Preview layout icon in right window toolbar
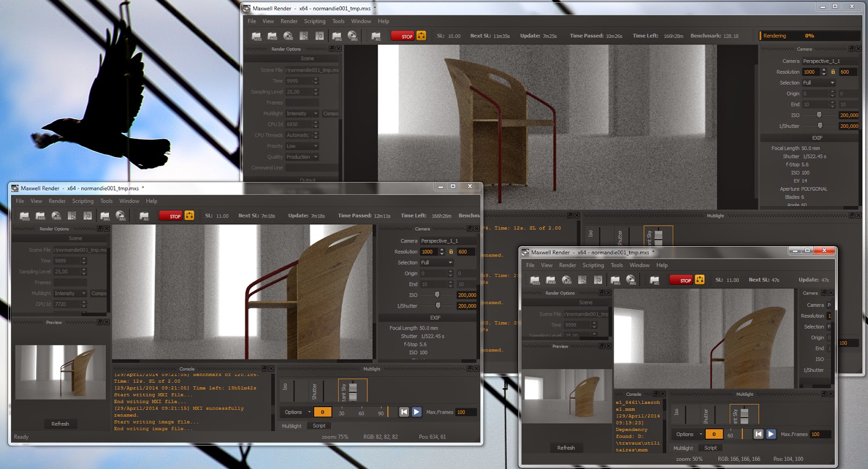Screen dimensions: 868x469 (x=582, y=280)
